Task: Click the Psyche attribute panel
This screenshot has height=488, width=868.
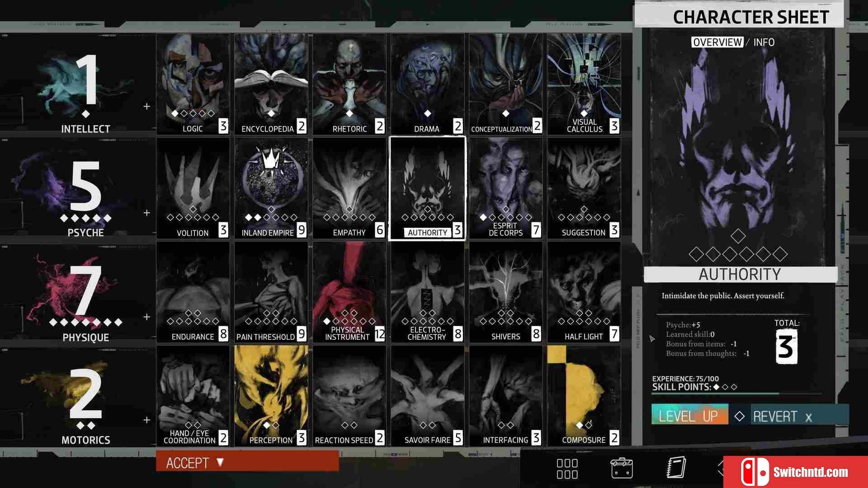Action: [78, 188]
